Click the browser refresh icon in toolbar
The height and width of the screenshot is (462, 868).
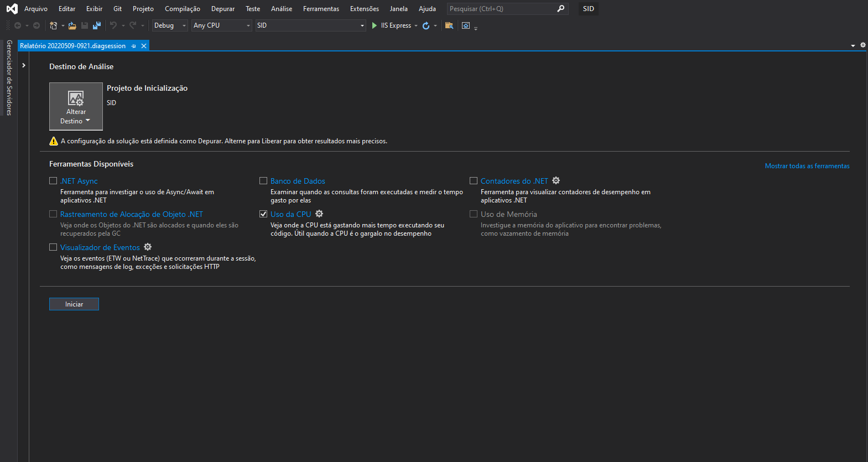pyautogui.click(x=426, y=25)
